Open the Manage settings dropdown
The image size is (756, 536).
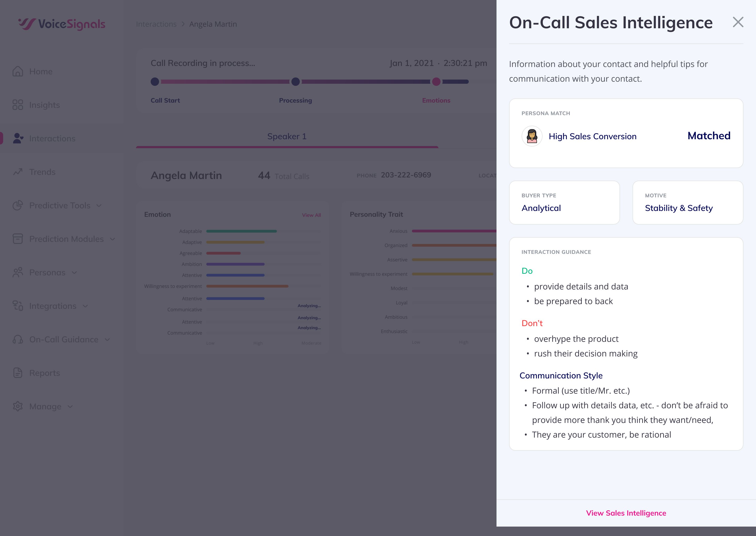(x=70, y=407)
